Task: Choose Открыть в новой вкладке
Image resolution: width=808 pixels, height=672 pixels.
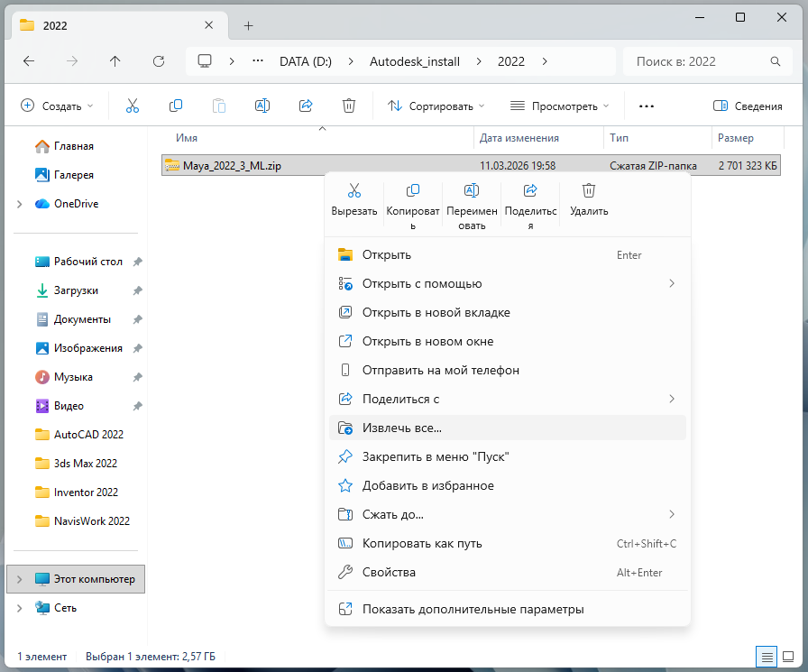Action: 507,313
